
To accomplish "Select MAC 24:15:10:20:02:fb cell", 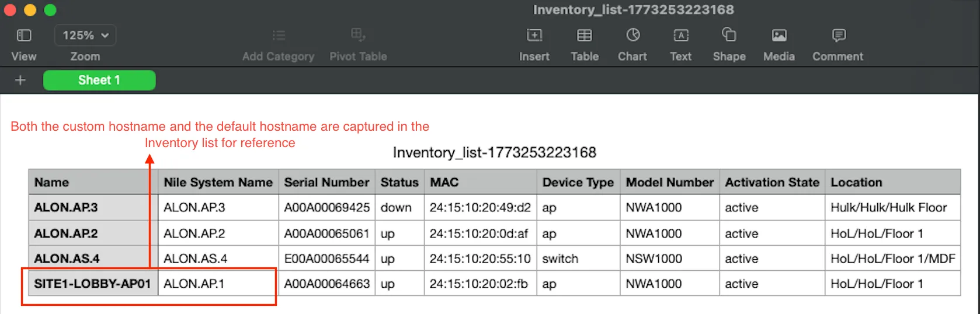I will click(x=481, y=284).
